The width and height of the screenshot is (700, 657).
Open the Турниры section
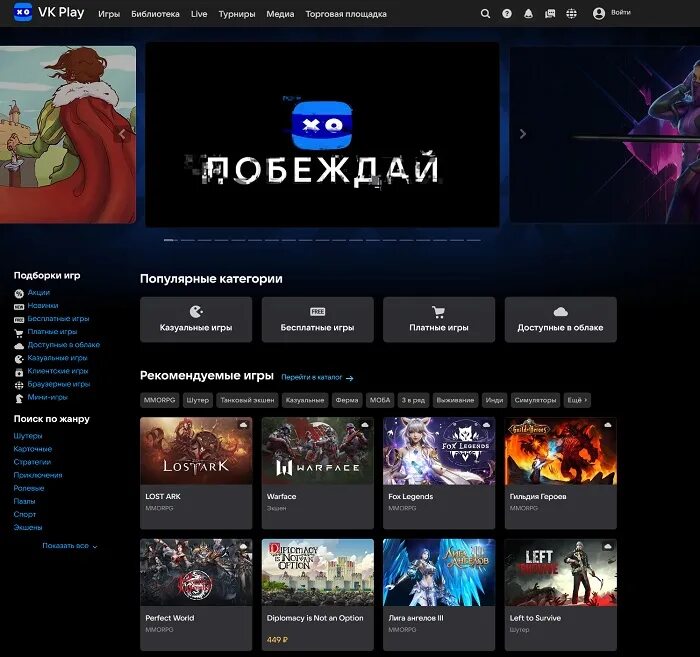[x=237, y=14]
